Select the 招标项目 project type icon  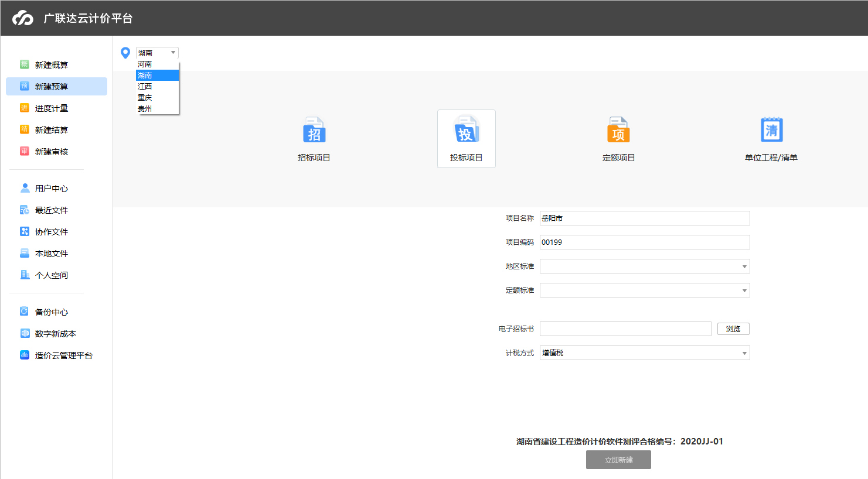pos(314,130)
